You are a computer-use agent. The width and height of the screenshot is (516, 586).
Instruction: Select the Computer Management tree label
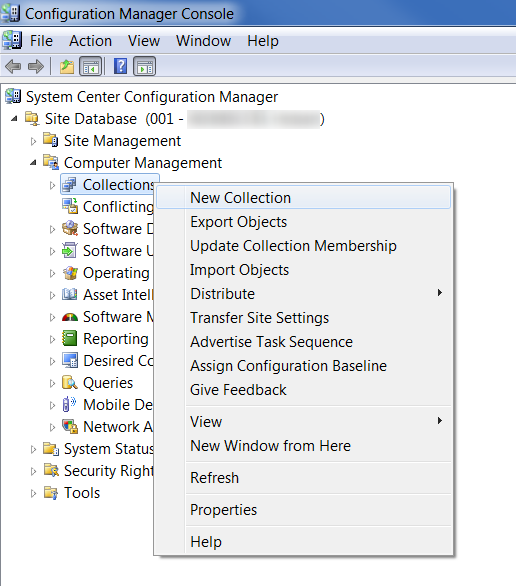pos(143,163)
